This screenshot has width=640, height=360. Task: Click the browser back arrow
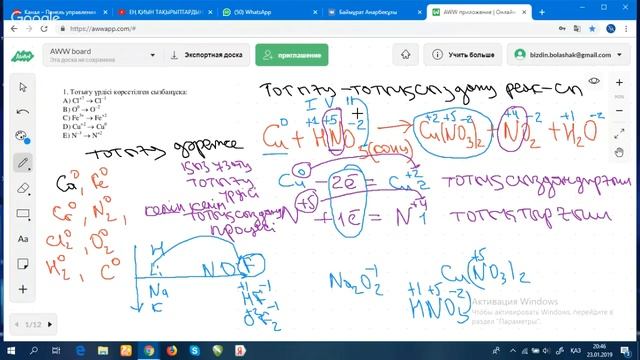click(x=14, y=29)
